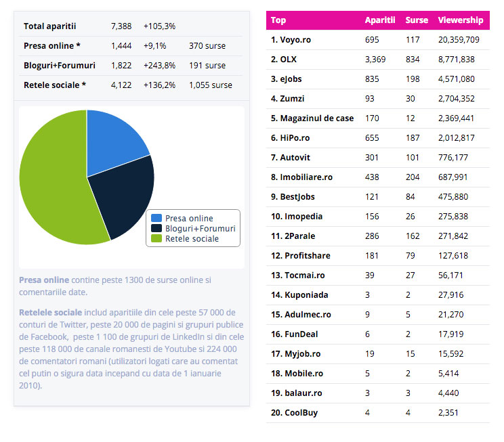Click the dark Bloguri+Forumuri legend swatch
Viewport: 504px width, 442px height.
tap(156, 228)
